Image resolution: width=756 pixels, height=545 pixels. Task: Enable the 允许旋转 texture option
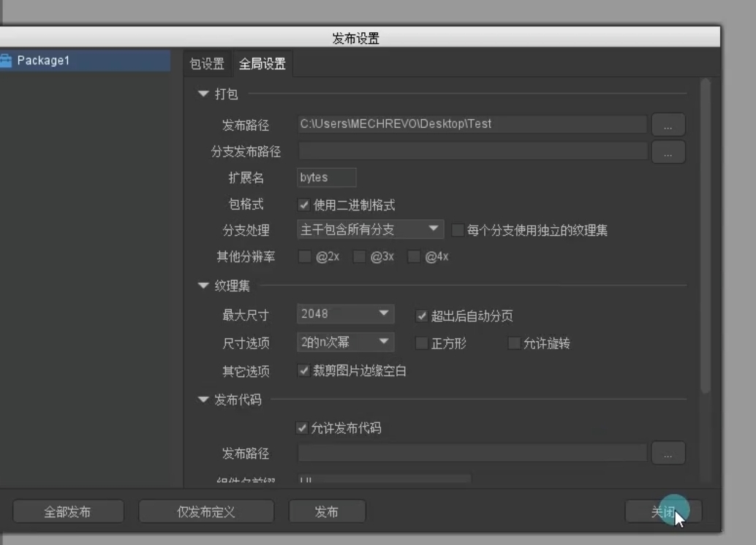coord(514,343)
